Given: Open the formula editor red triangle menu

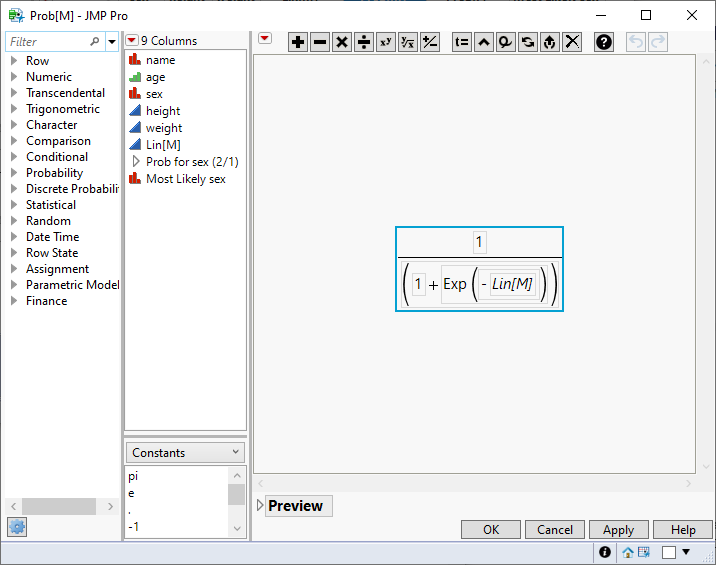Looking at the screenshot, I should tap(265, 38).
